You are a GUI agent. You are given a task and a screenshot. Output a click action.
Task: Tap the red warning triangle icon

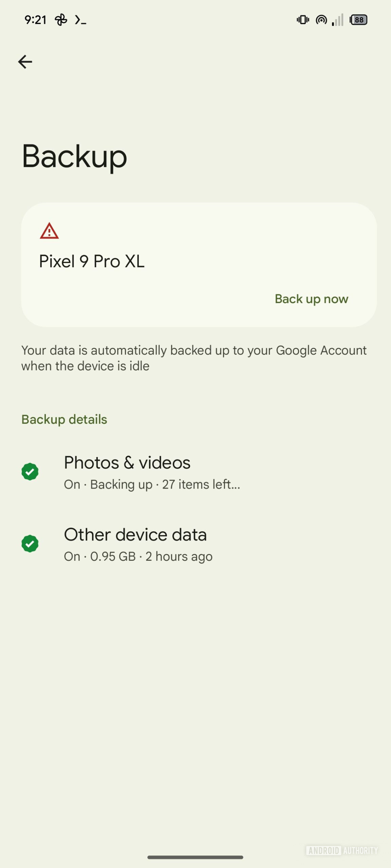[x=49, y=231]
